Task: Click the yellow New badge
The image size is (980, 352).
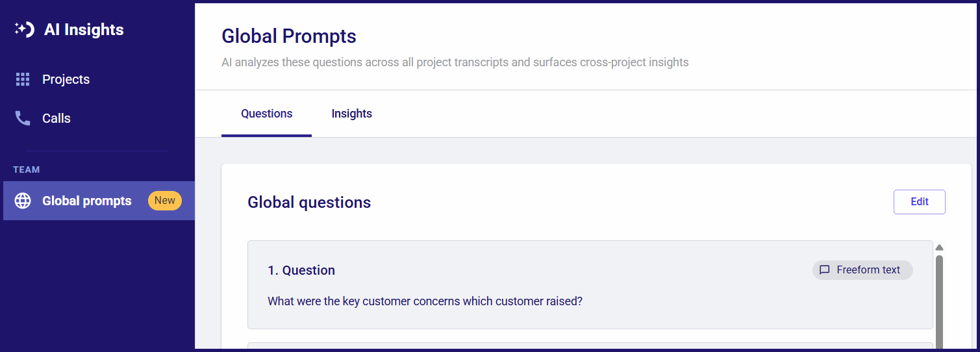Action: point(165,201)
